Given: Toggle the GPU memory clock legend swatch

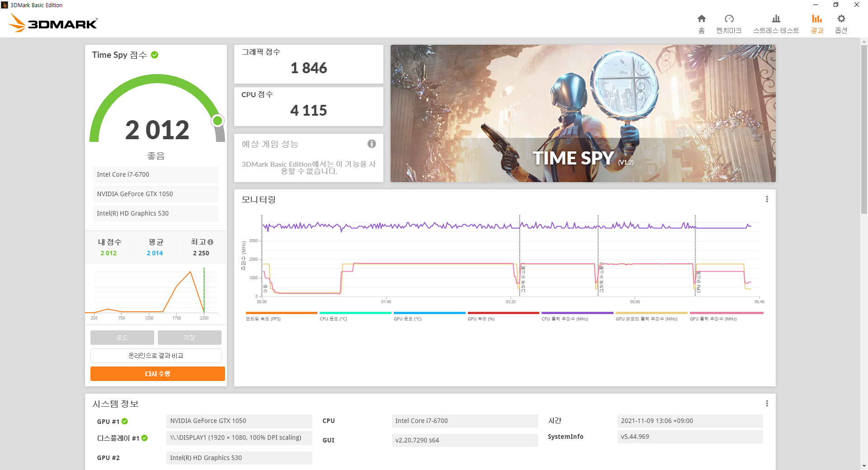Looking at the screenshot, I should coord(651,313).
